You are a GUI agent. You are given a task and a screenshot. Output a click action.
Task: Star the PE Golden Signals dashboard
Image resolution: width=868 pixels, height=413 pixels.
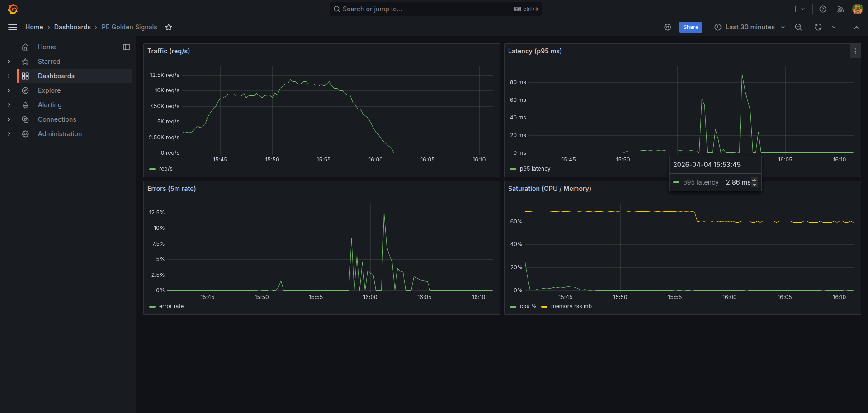169,27
